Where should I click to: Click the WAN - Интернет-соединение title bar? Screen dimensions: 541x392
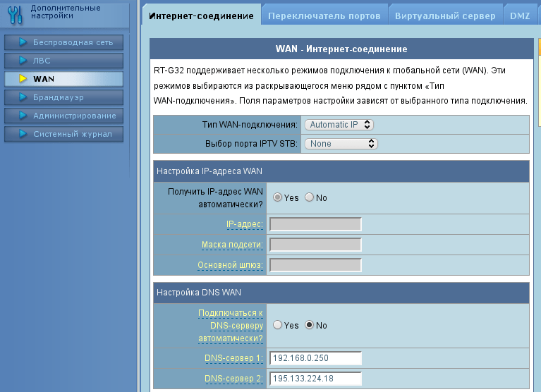[x=341, y=49]
